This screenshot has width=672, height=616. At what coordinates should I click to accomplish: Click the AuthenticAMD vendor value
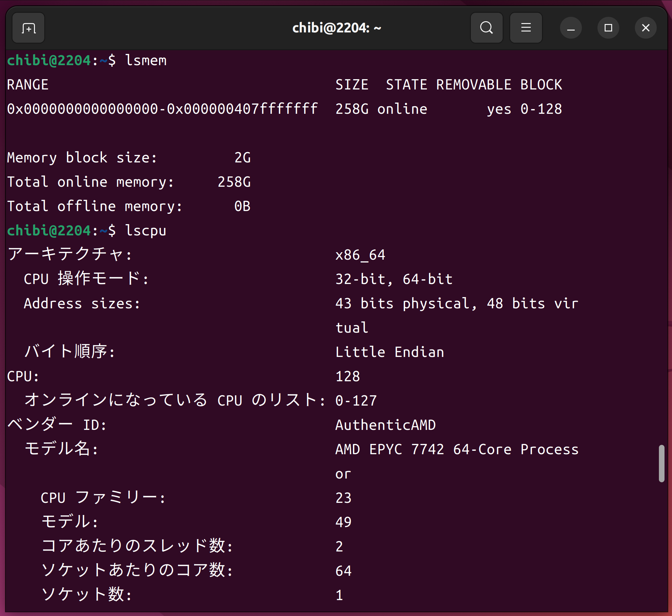[x=385, y=425]
